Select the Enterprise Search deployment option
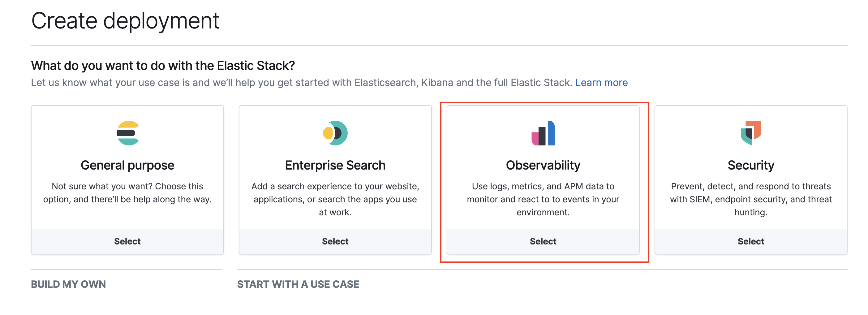The width and height of the screenshot is (868, 315). click(335, 241)
